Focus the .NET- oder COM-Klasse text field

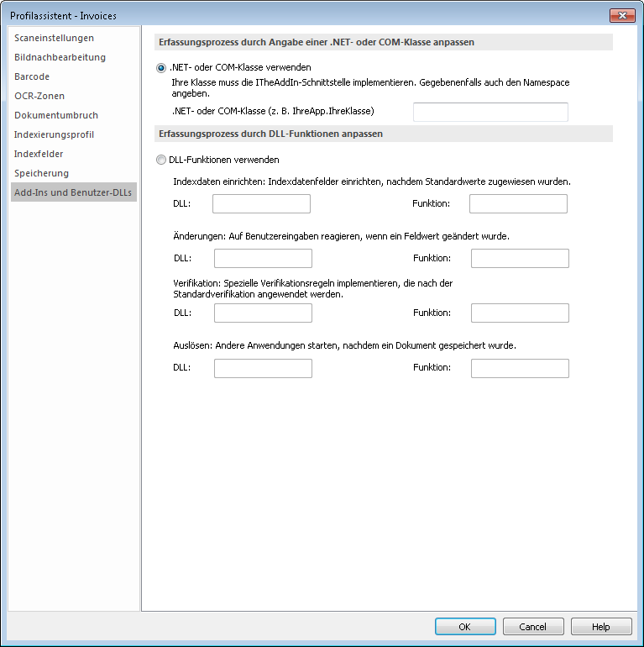point(490,113)
